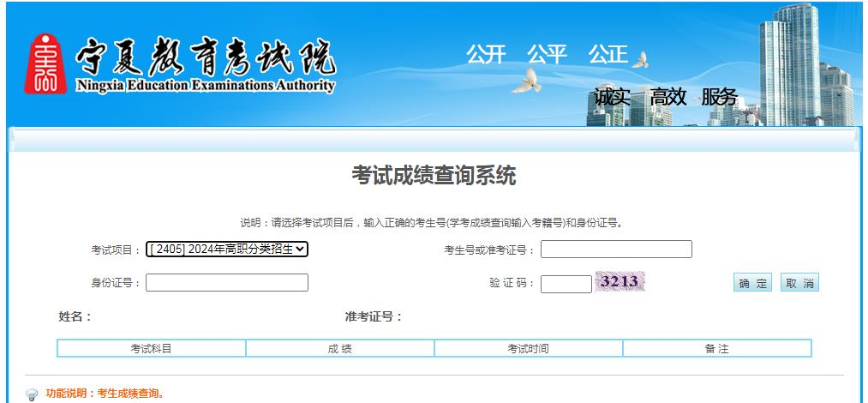Click the captcha image showing 3213
The height and width of the screenshot is (403, 868).
tap(620, 281)
